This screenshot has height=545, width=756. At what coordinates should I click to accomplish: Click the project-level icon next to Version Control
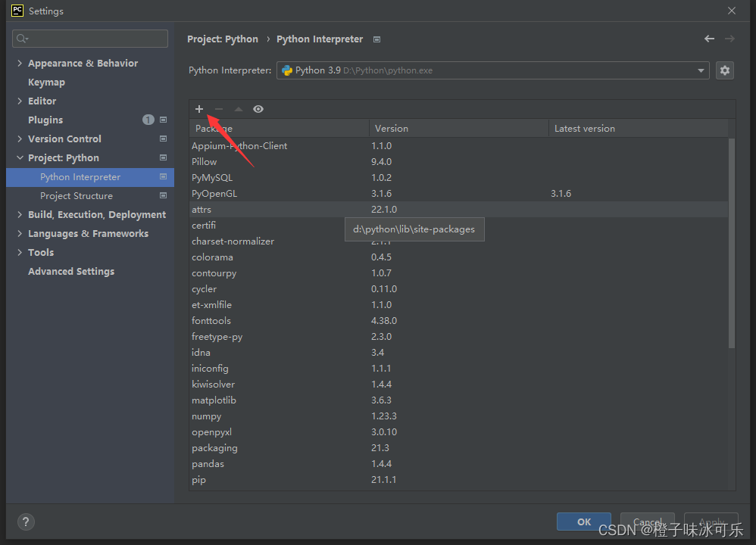coord(164,139)
